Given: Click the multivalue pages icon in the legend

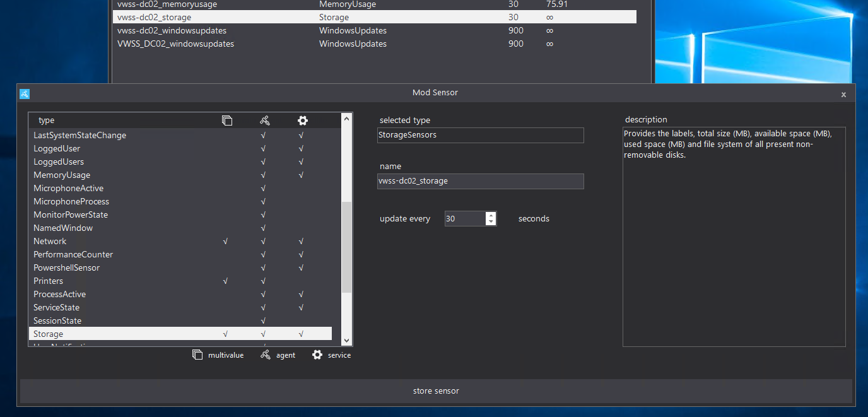Looking at the screenshot, I should click(x=197, y=355).
